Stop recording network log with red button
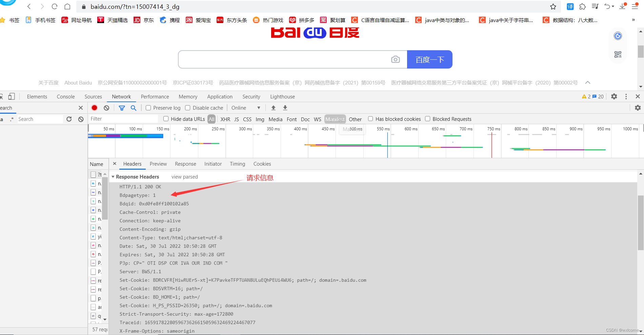 click(x=95, y=108)
